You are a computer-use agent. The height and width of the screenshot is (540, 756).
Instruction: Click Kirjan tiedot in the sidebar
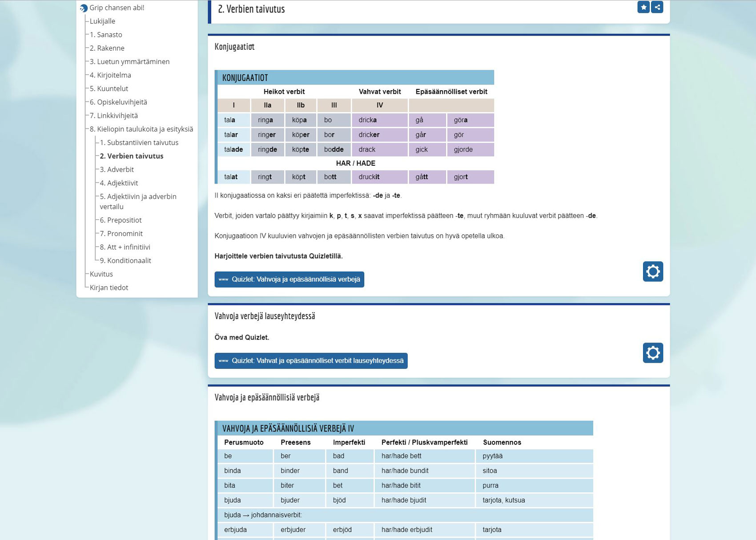tap(109, 288)
